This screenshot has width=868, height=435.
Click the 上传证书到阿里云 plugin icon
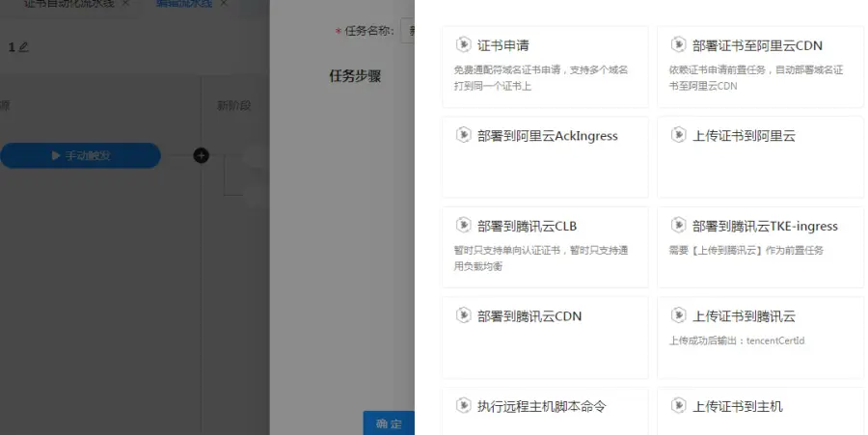679,134
